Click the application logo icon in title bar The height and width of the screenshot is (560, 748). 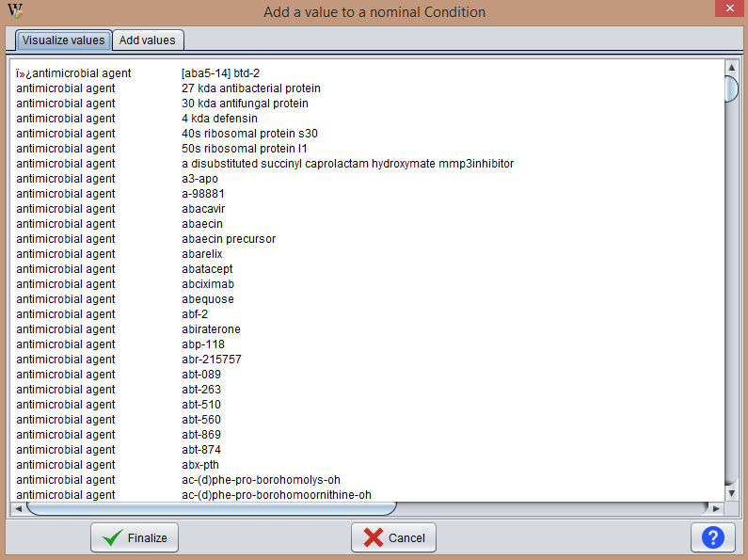[x=15, y=11]
